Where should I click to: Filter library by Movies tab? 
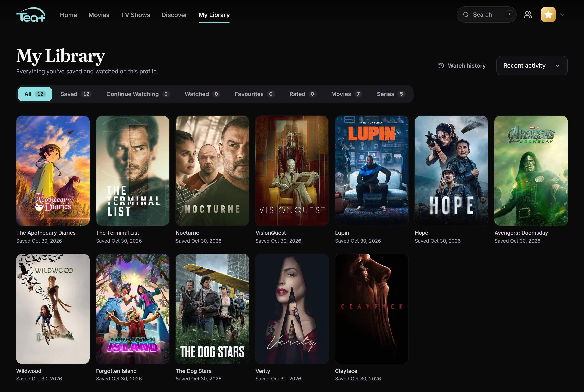click(x=347, y=94)
